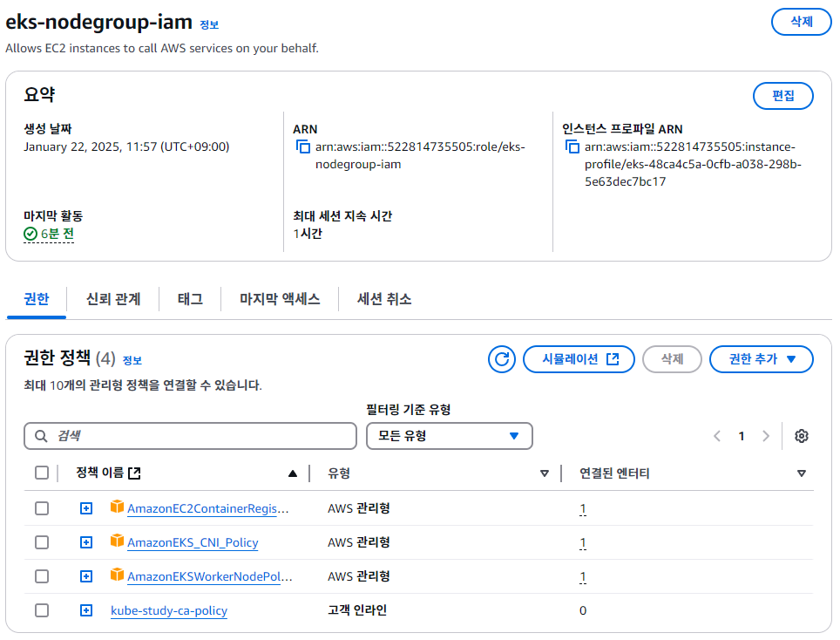Sort by 유형 column arrow
This screenshot has height=640, width=840.
[x=545, y=473]
